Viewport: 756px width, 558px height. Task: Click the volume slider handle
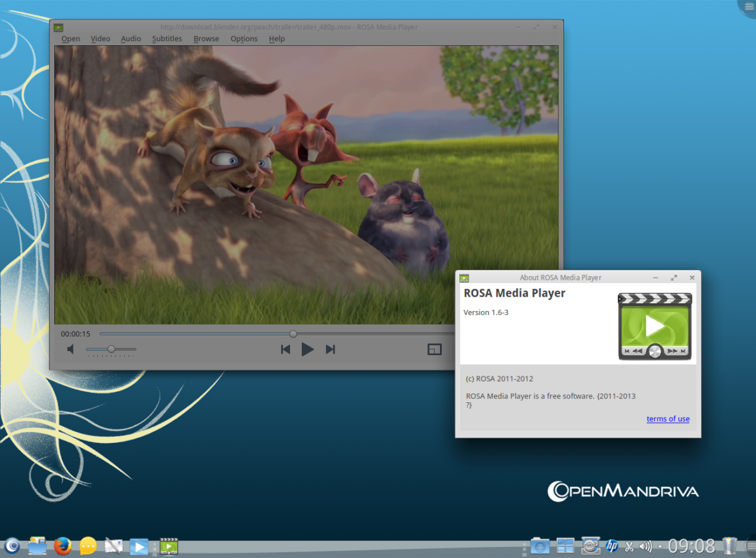pos(111,349)
